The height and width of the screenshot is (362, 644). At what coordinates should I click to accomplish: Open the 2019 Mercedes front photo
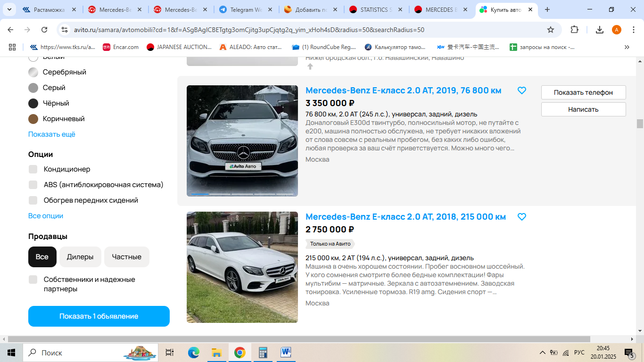242,141
